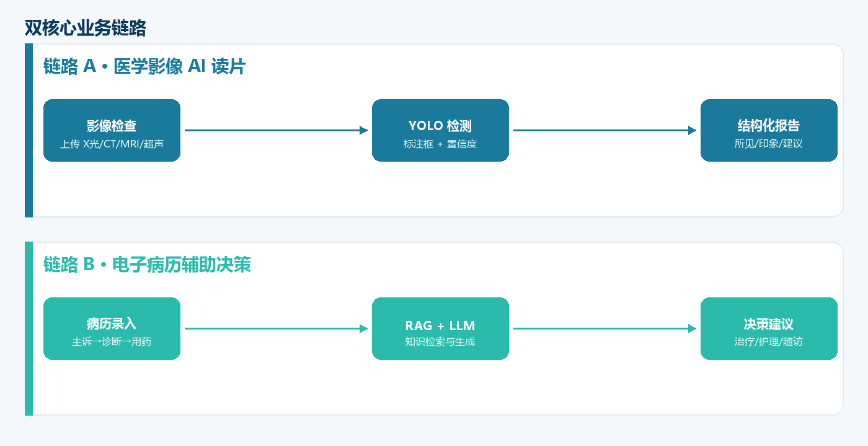Open the 结构化报告 box
The image size is (868, 446).
(769, 130)
